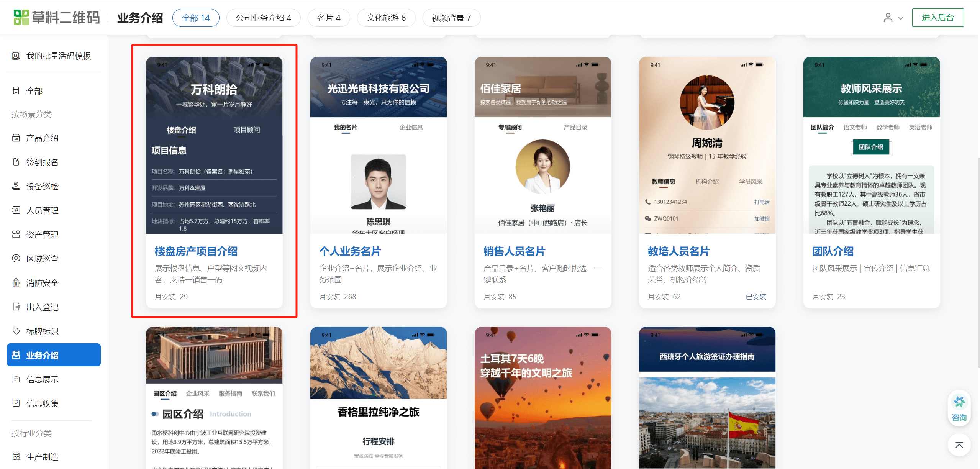The height and width of the screenshot is (469, 980).
Task: Select 人员管理 in the sidebar
Action: tap(42, 210)
